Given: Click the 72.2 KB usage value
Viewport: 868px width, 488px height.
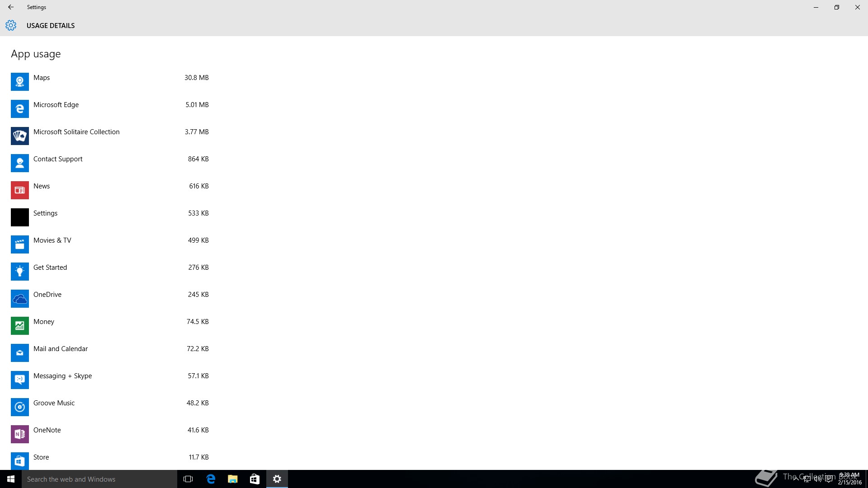Looking at the screenshot, I should tap(198, 349).
